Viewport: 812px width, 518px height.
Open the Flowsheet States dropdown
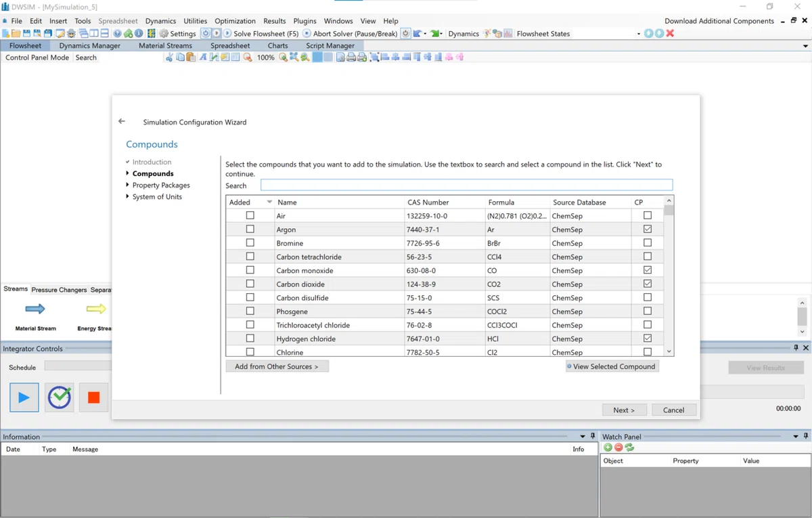point(639,34)
